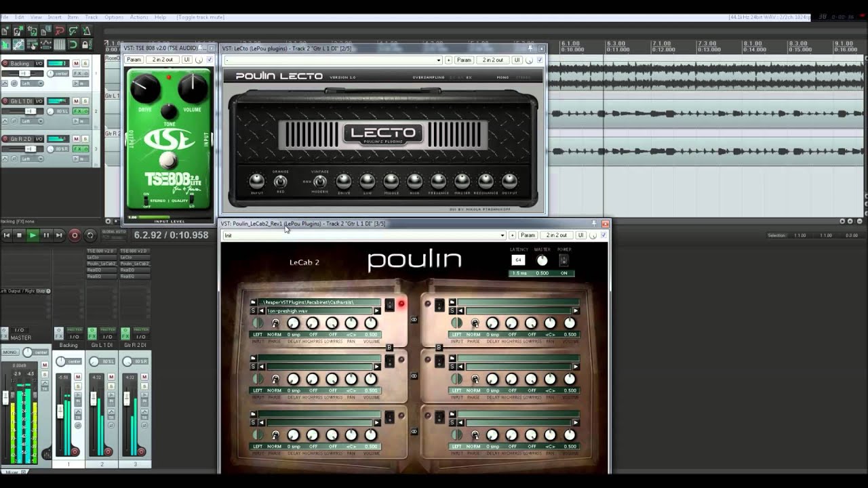Viewport: 868px width, 488px height.
Task: Click the LeCab 2 MASTER knob
Action: 542,261
